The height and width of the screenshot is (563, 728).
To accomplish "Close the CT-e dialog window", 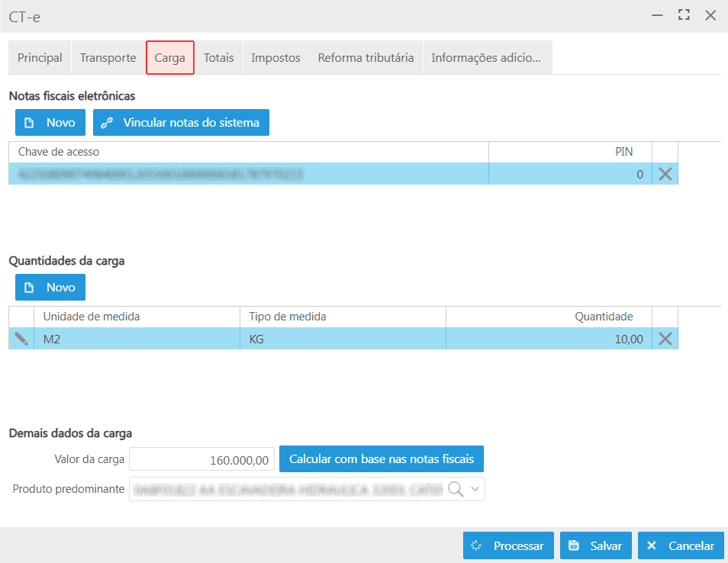I will 710,15.
